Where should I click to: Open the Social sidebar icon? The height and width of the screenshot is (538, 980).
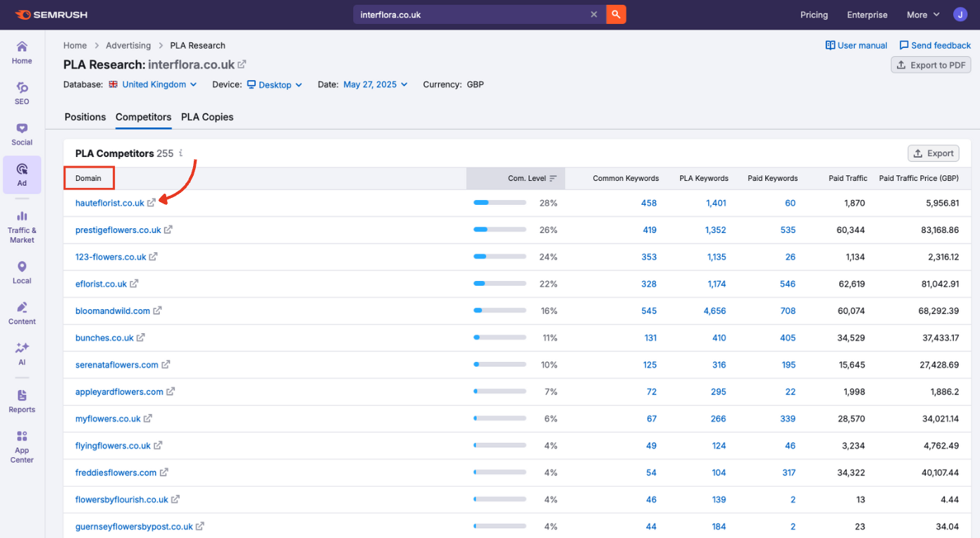tap(22, 134)
